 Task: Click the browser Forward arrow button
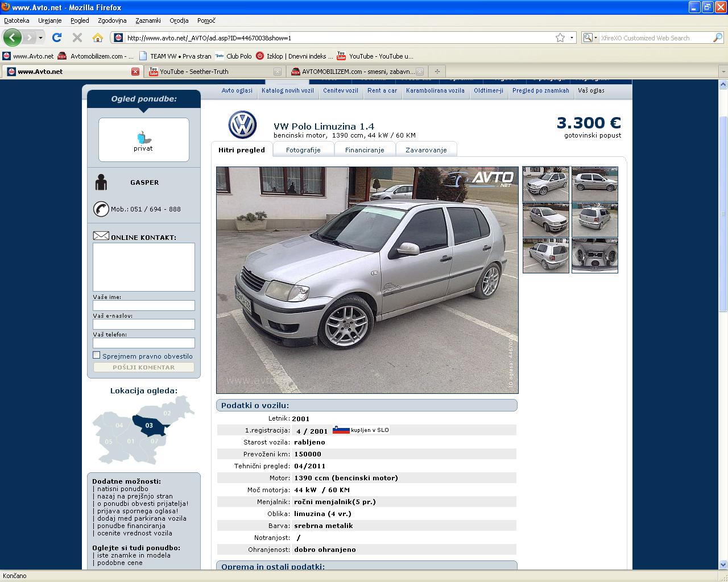coord(29,38)
